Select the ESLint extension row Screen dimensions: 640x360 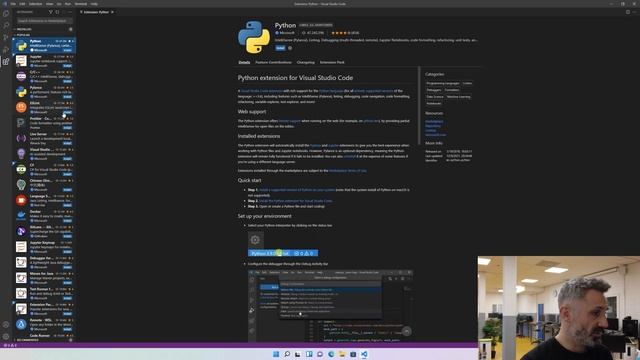tap(44, 107)
